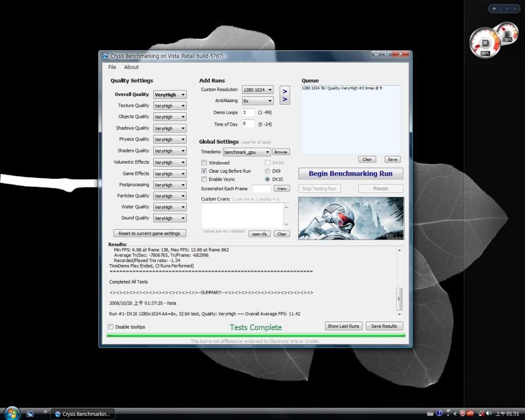Viewport: 525px width, 420px height.
Task: Click View screenshot button
Action: 282,189
